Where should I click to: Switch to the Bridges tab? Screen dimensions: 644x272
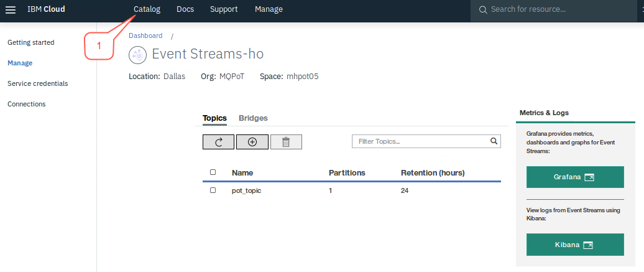253,118
